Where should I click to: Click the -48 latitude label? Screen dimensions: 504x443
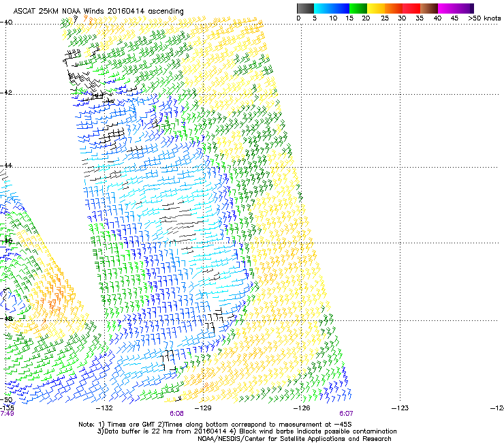pos(6,318)
